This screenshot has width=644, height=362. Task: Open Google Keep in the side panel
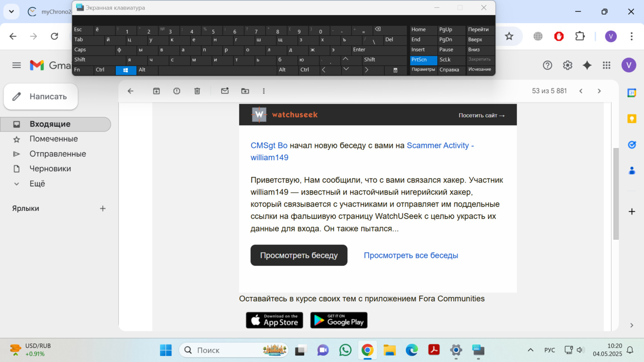631,119
